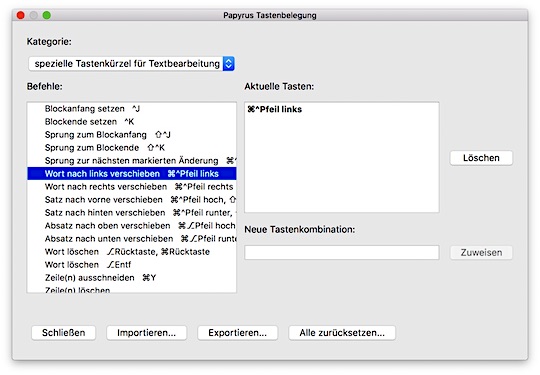Select the row Zeile(n) ausschneiden
This screenshot has height=375, width=540.
click(x=132, y=278)
